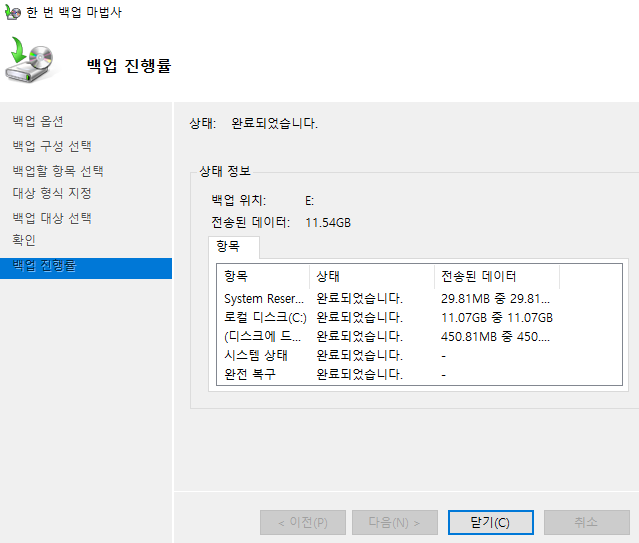Select the 백업 대상 선택 step
Image resolution: width=639 pixels, height=543 pixels.
pos(52,218)
